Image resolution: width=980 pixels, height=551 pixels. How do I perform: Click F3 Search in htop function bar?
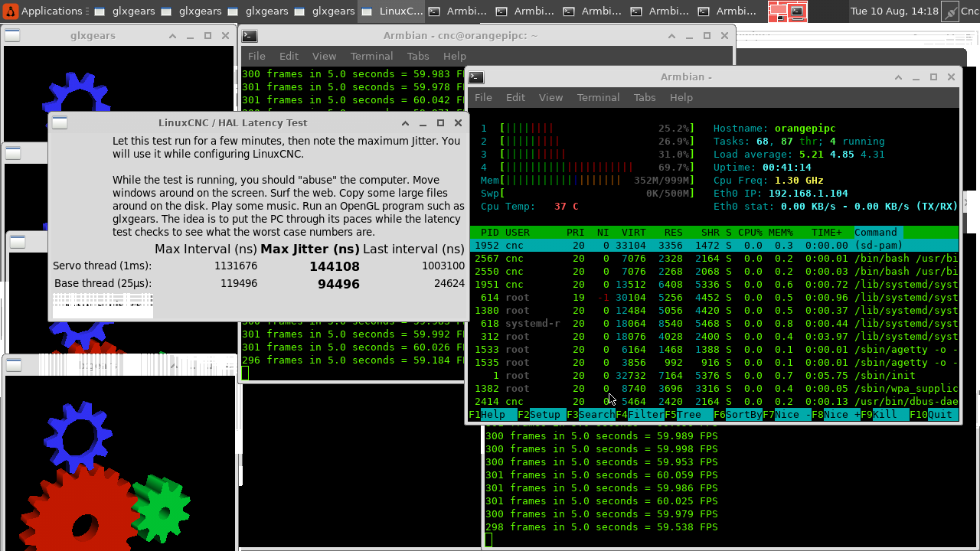coord(591,414)
